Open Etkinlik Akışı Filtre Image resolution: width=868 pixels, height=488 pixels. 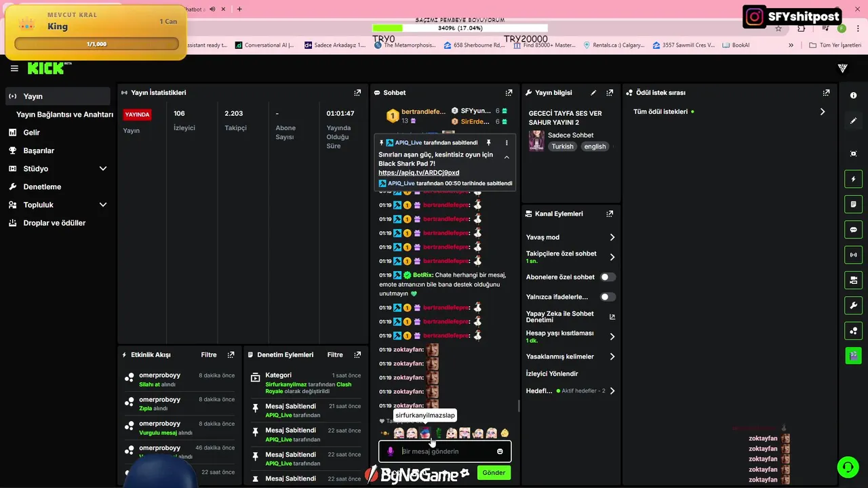[209, 354]
